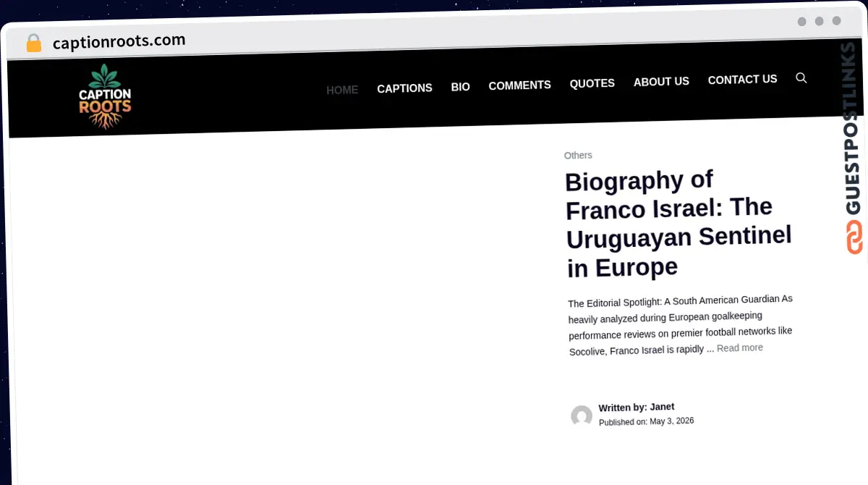Click Janet's author avatar icon

tap(582, 416)
